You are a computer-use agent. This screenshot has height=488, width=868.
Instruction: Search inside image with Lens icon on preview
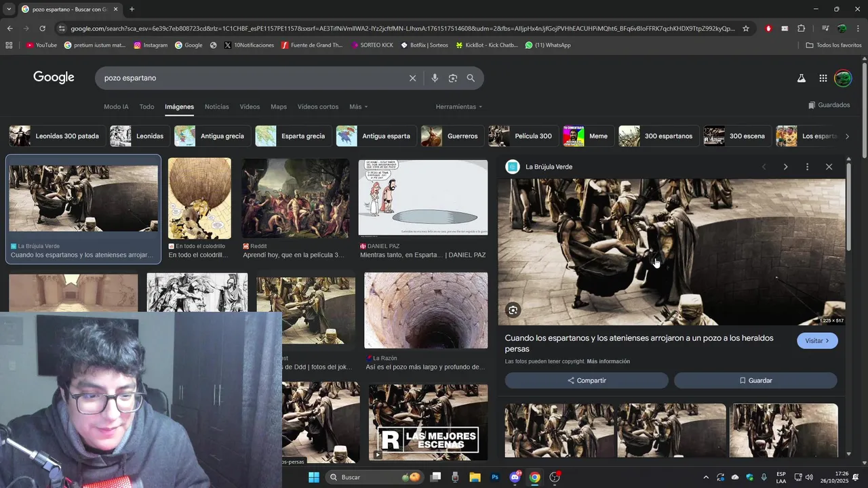pos(513,310)
